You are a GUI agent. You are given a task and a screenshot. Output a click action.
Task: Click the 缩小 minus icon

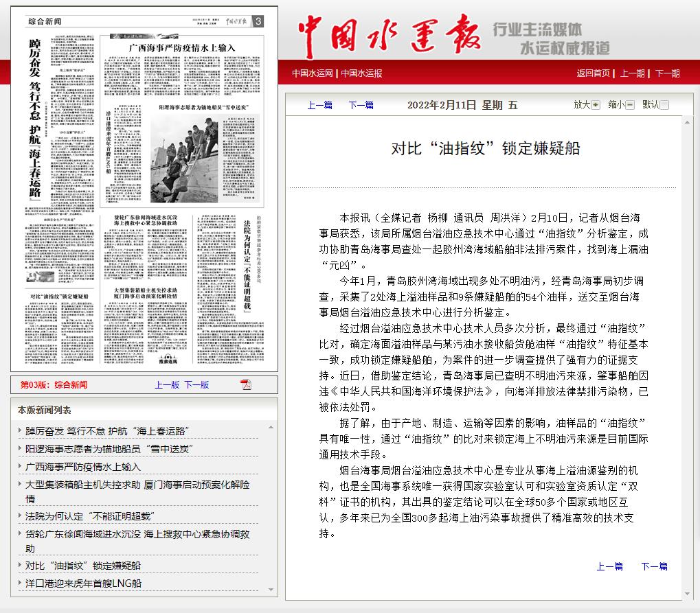(630, 105)
